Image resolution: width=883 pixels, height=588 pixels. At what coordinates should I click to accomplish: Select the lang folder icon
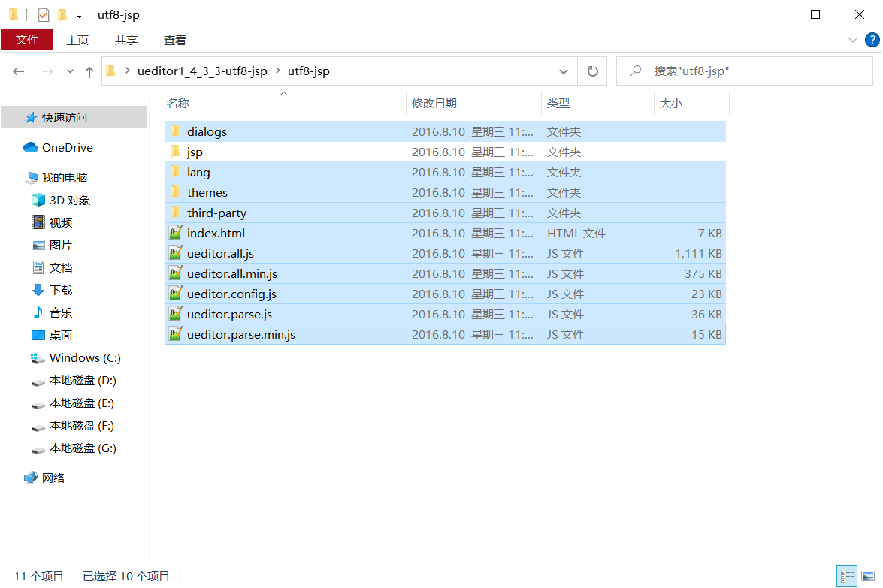click(175, 172)
